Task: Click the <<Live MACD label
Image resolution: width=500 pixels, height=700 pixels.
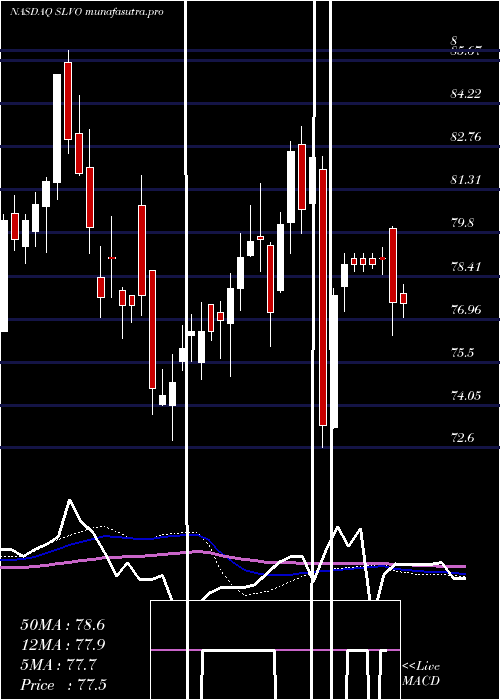Action: click(x=421, y=673)
